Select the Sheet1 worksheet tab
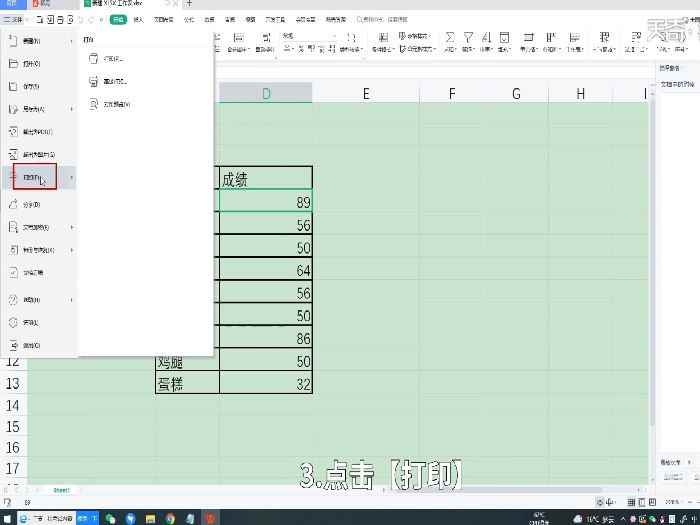This screenshot has height=525, width=700. [61, 490]
